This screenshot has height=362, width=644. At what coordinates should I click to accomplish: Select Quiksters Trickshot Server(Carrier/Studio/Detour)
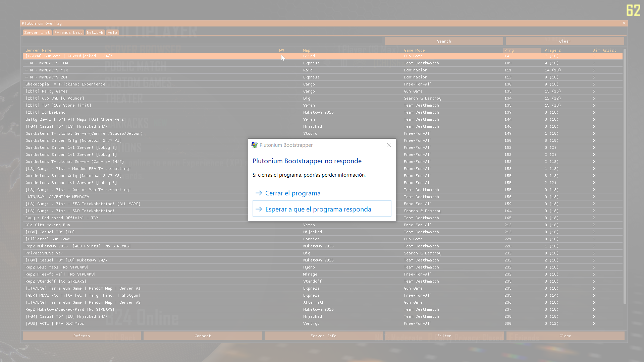point(322,133)
